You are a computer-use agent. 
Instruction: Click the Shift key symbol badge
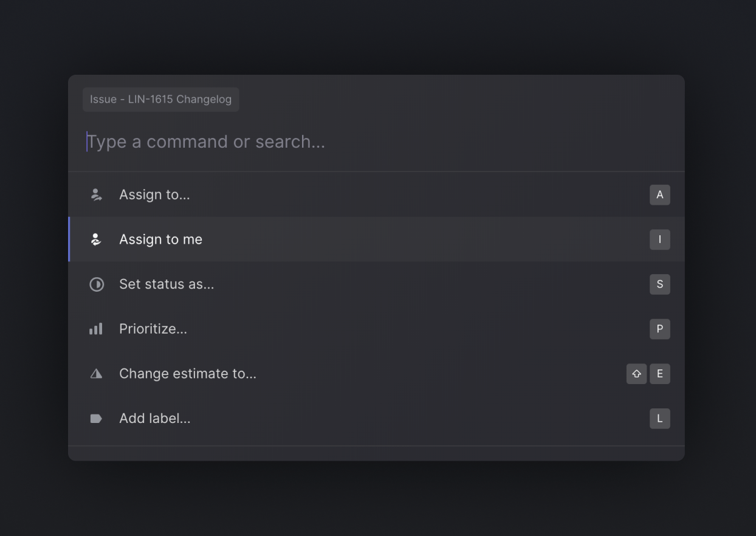[636, 374]
